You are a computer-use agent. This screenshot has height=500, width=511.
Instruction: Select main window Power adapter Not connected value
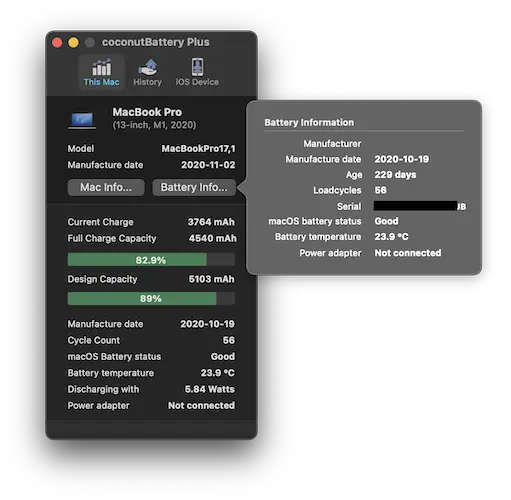click(201, 405)
